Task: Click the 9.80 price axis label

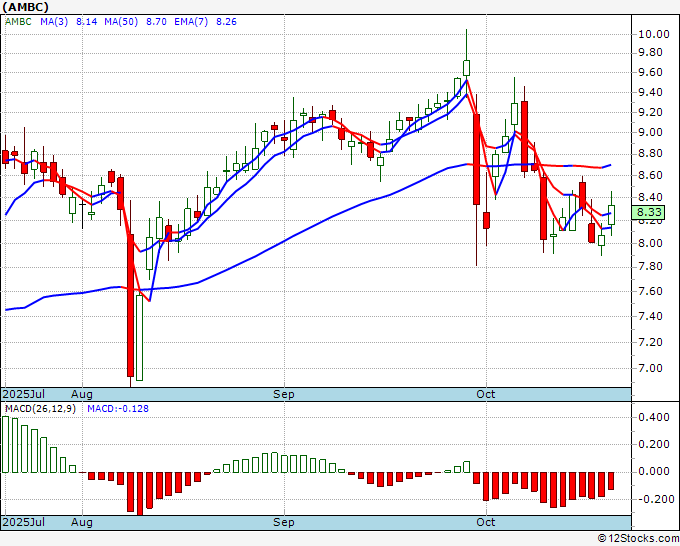Action: tap(651, 52)
